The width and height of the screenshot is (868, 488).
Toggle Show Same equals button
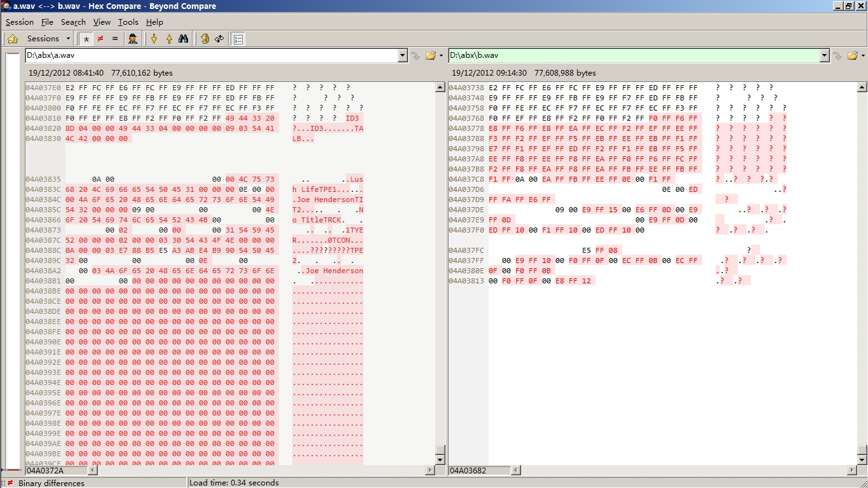tap(115, 39)
